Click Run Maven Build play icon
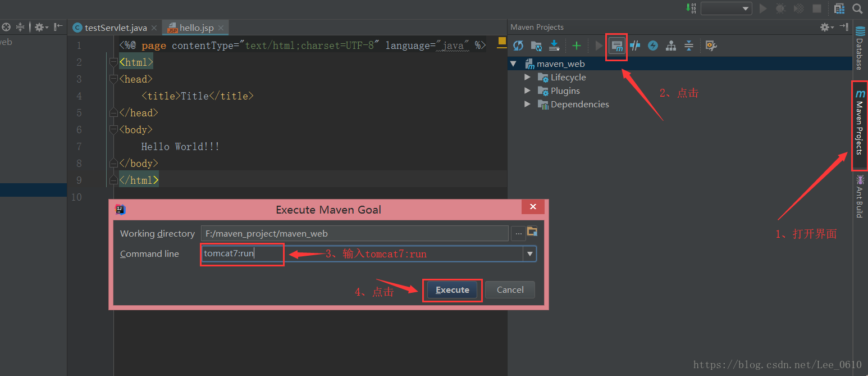The image size is (868, 376). click(x=599, y=46)
